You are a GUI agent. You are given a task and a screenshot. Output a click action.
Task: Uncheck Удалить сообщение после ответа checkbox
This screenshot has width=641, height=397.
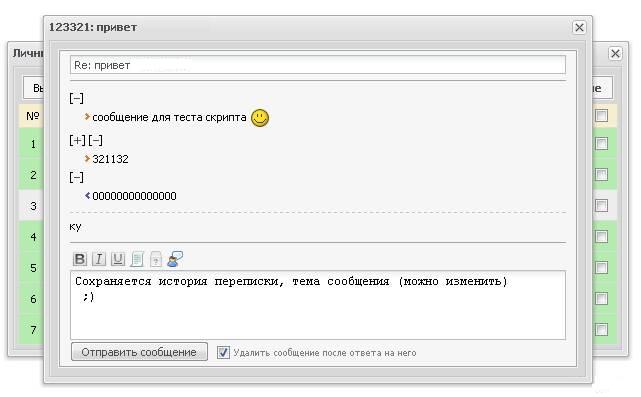[223, 352]
